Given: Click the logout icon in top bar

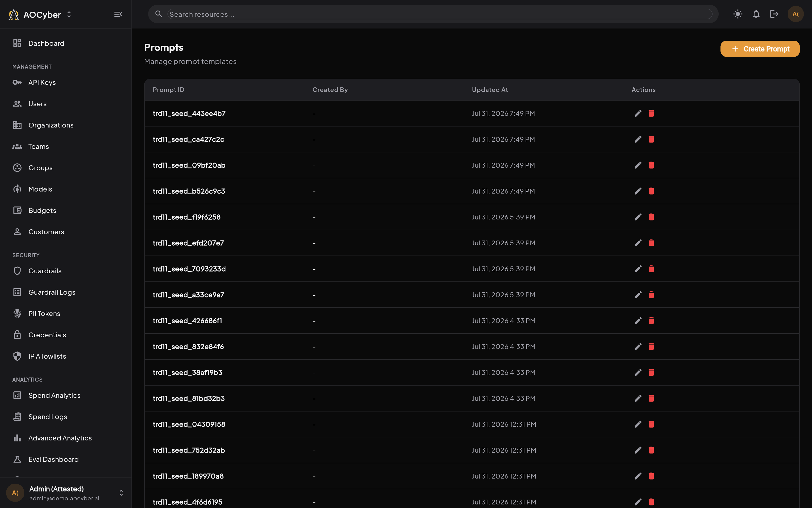Looking at the screenshot, I should (774, 14).
